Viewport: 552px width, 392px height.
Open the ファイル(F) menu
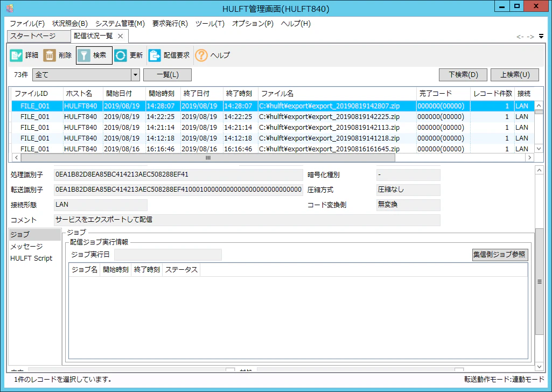coord(27,24)
